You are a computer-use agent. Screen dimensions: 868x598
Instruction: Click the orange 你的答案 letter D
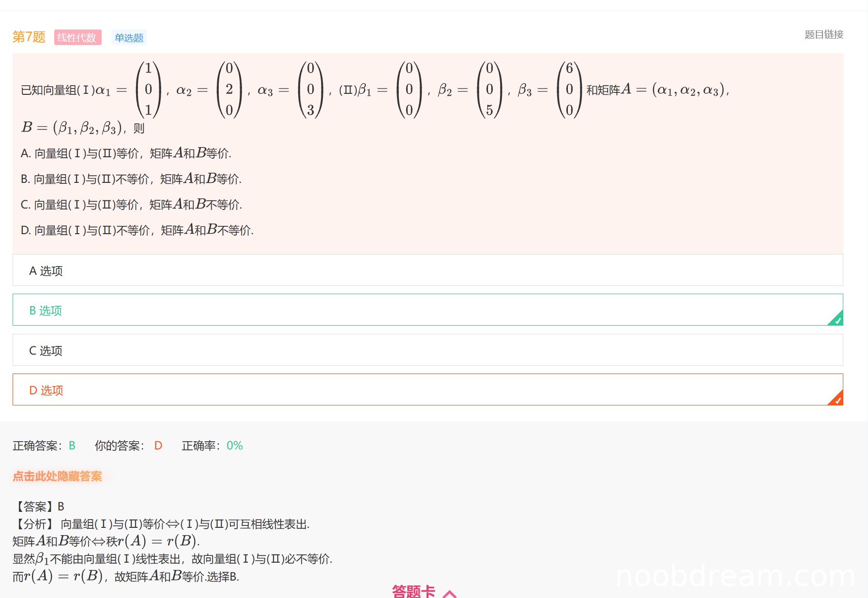[x=158, y=446]
